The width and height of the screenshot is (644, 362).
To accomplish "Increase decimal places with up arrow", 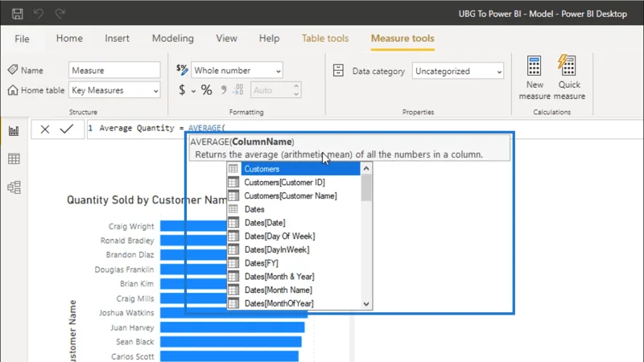I will click(x=296, y=86).
